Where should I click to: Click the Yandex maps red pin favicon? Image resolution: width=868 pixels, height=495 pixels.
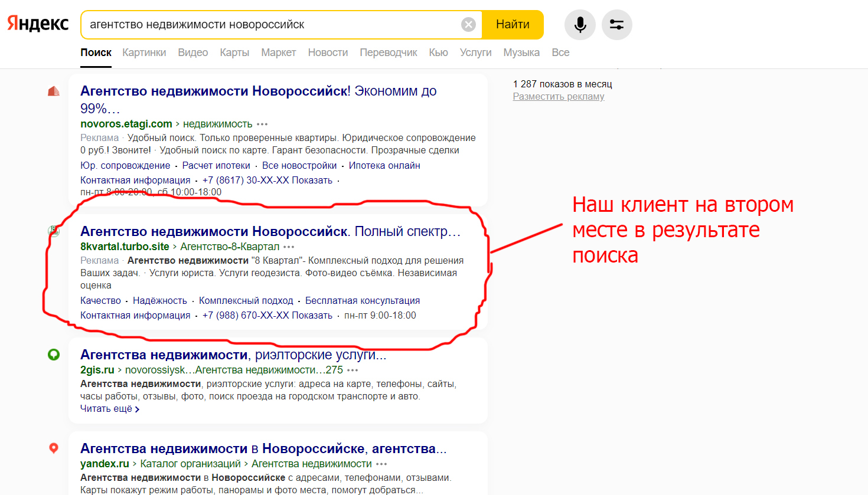click(x=54, y=448)
